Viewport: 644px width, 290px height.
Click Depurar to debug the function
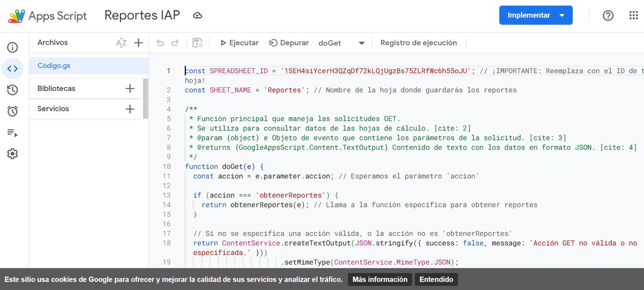click(289, 43)
